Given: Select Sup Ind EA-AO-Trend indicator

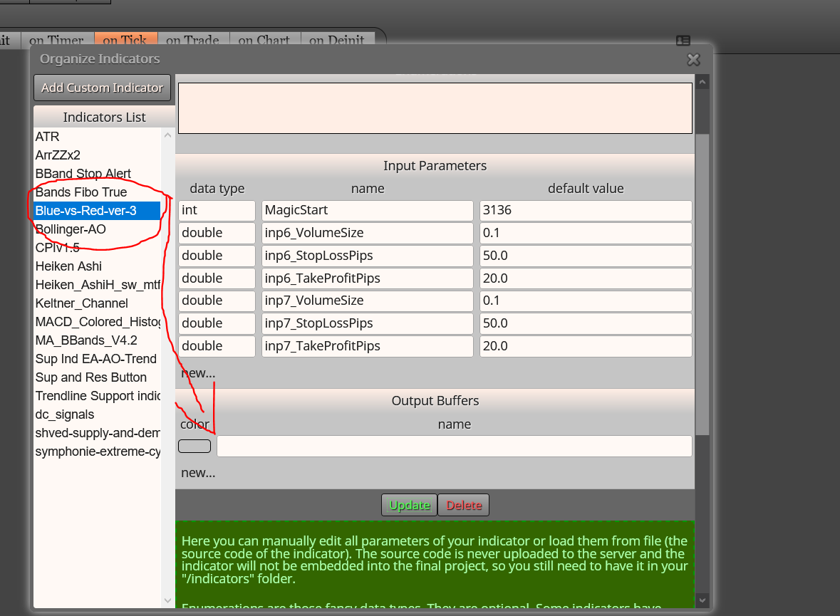Looking at the screenshot, I should (x=97, y=359).
